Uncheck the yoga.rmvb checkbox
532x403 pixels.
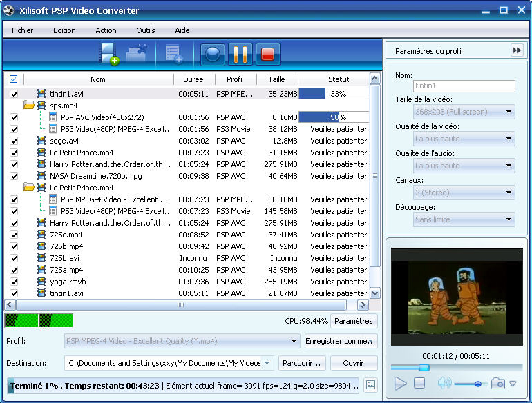(14, 282)
